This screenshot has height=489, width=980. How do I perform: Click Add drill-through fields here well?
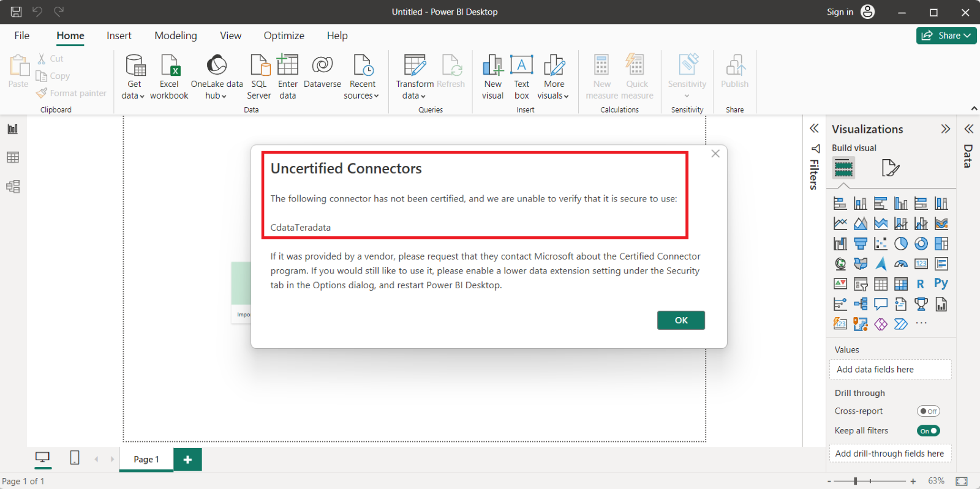click(890, 454)
